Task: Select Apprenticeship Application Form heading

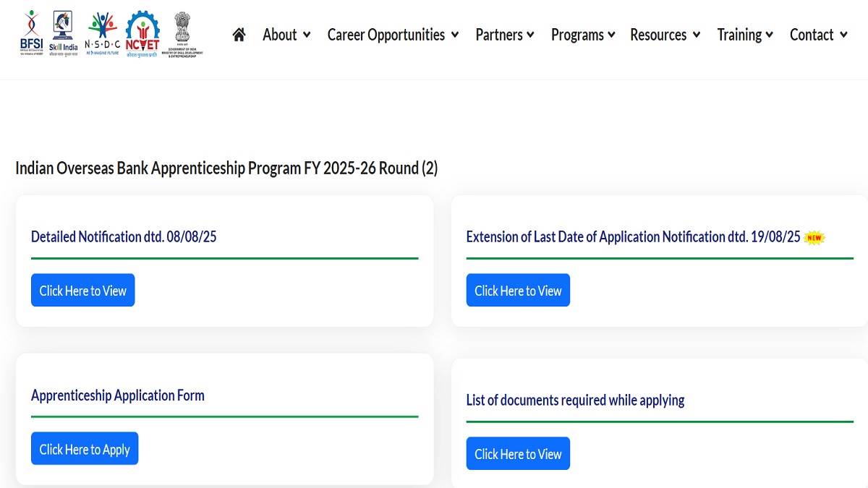Action: click(x=118, y=395)
